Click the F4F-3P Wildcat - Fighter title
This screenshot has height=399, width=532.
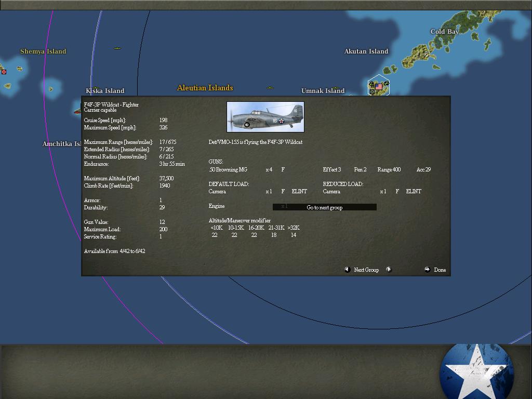click(x=111, y=104)
